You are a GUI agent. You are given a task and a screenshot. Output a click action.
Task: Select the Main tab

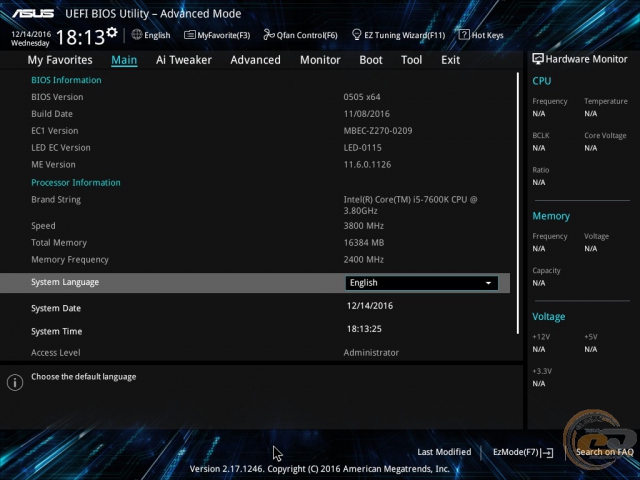(x=124, y=60)
